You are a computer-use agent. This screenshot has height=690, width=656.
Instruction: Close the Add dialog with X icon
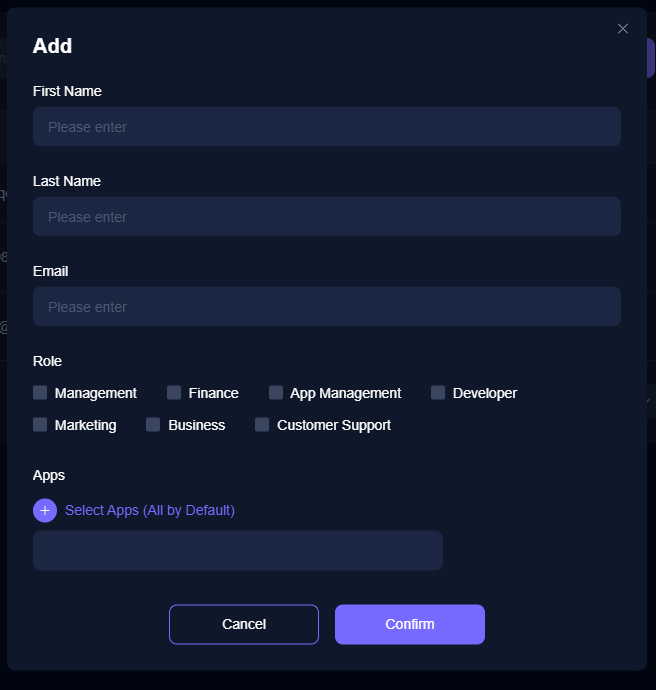pos(623,29)
